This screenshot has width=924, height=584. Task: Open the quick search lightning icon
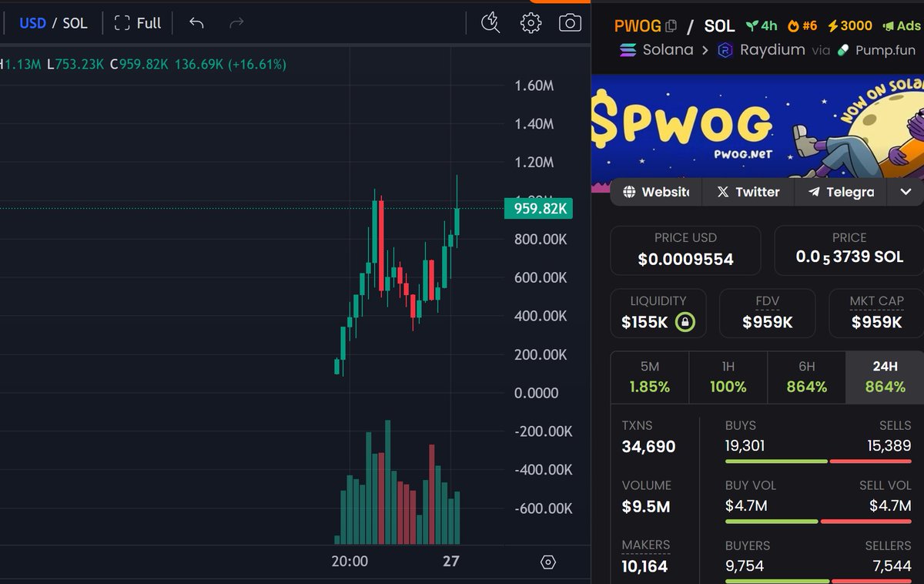490,23
